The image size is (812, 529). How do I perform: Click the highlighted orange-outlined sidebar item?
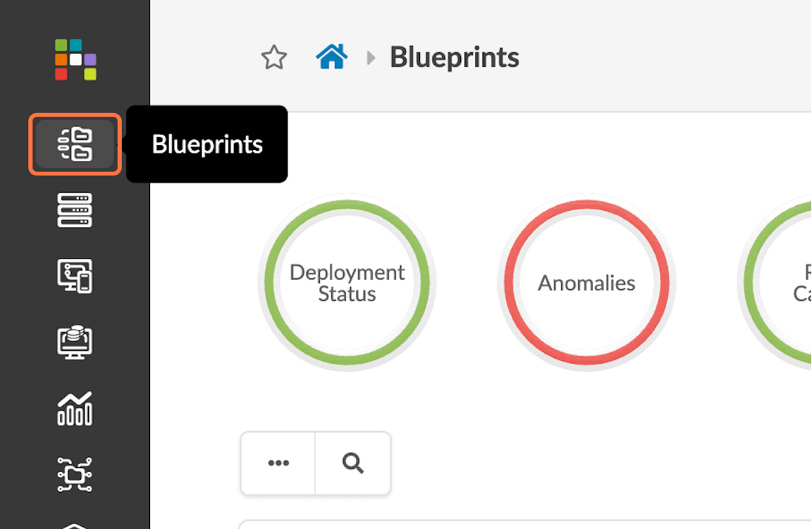pos(75,144)
